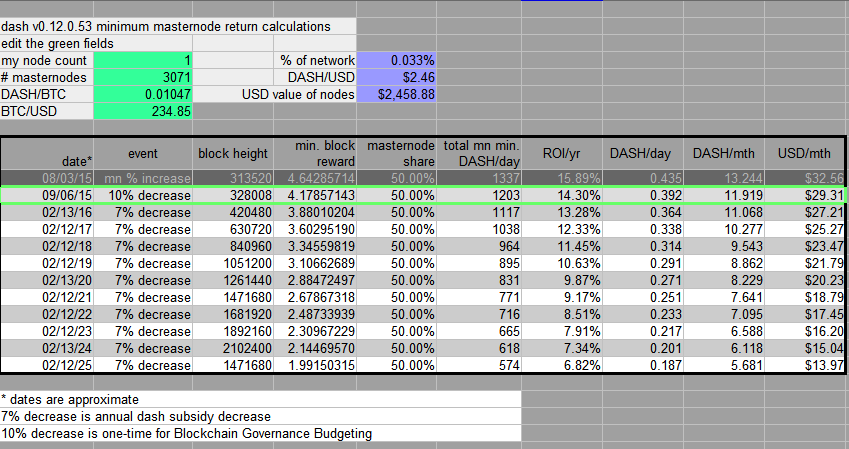849x449 pixels.
Task: Select the date cell 02/12/18
Action: pos(48,246)
